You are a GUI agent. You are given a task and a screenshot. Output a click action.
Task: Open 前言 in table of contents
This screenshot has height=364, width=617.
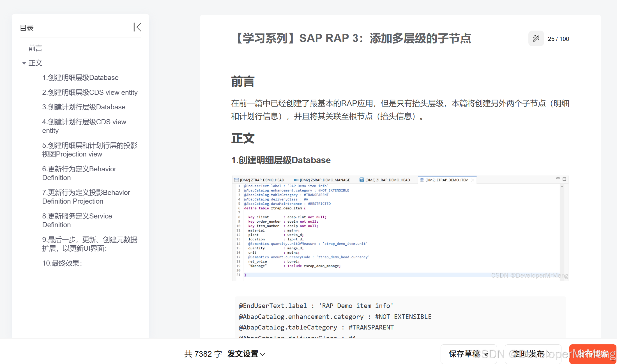click(35, 48)
